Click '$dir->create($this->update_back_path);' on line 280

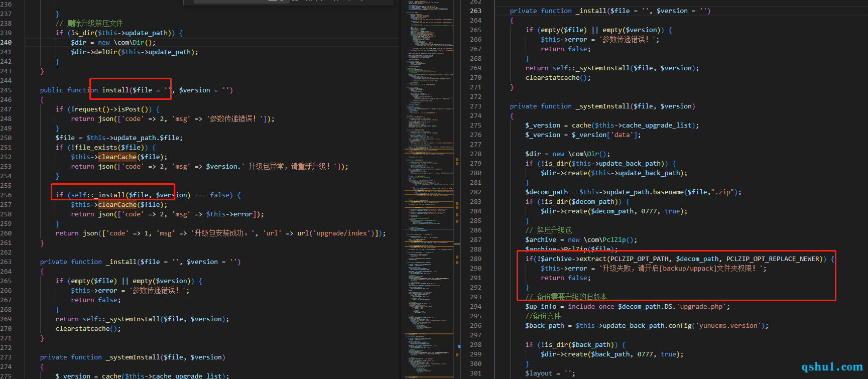click(x=614, y=173)
